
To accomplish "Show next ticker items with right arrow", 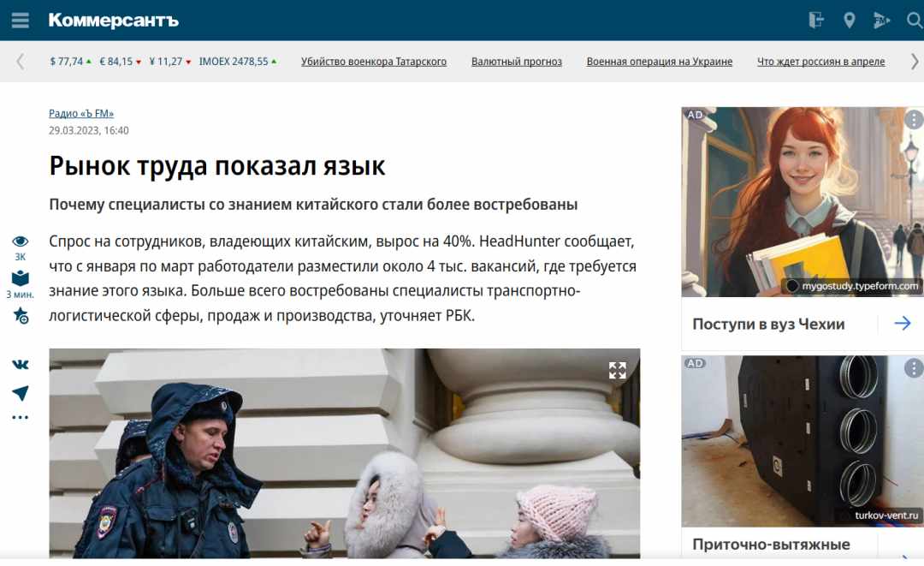I will click(x=915, y=62).
